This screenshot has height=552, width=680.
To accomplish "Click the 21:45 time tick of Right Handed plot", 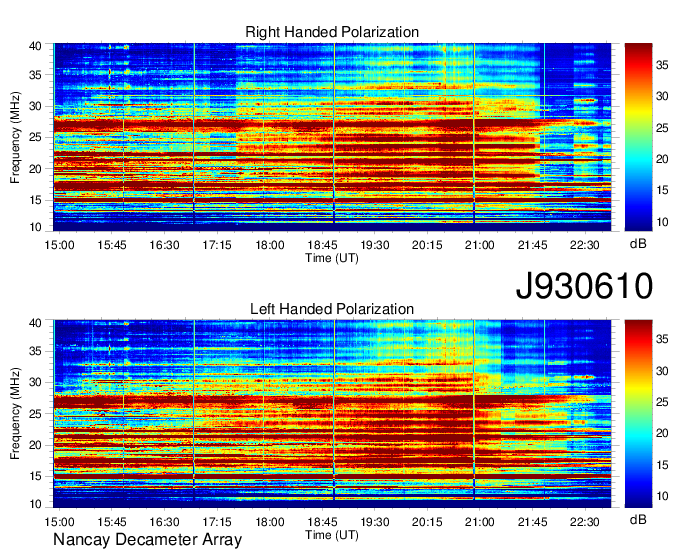I will tap(533, 245).
